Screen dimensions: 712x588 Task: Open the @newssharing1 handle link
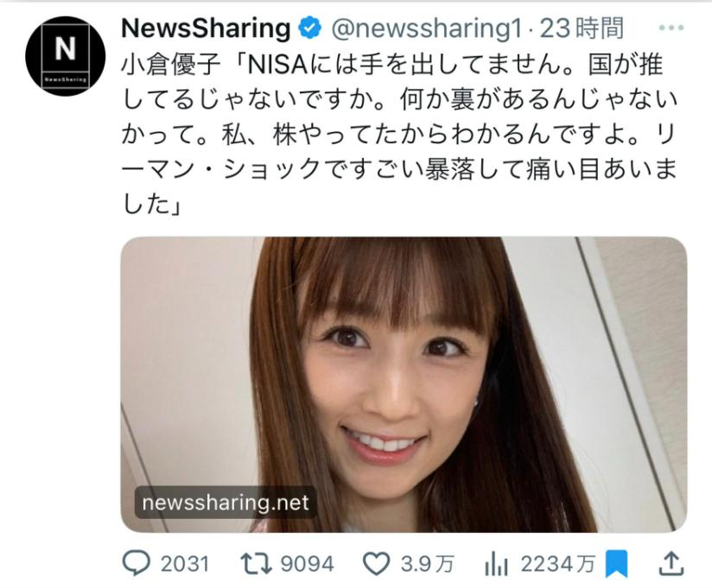(x=426, y=28)
